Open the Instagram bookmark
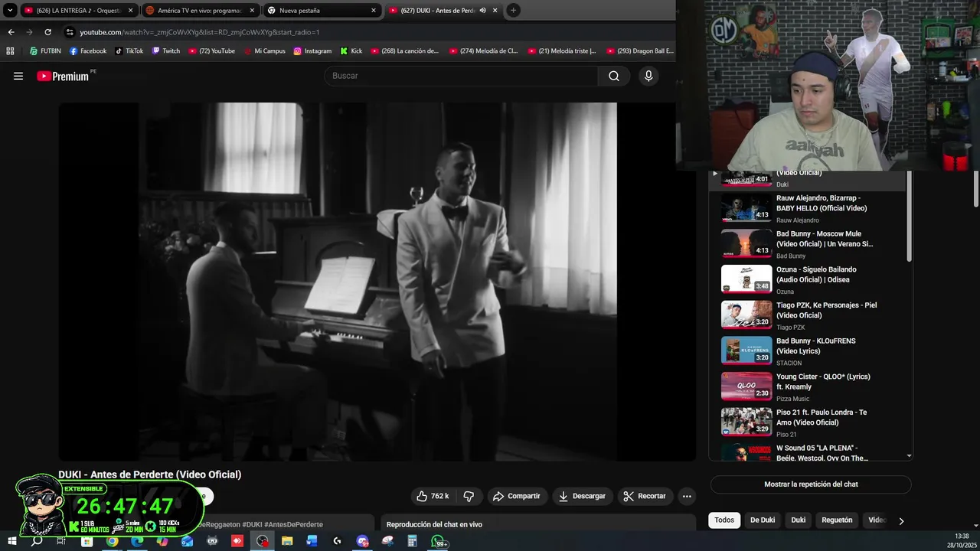980x551 pixels. click(312, 51)
